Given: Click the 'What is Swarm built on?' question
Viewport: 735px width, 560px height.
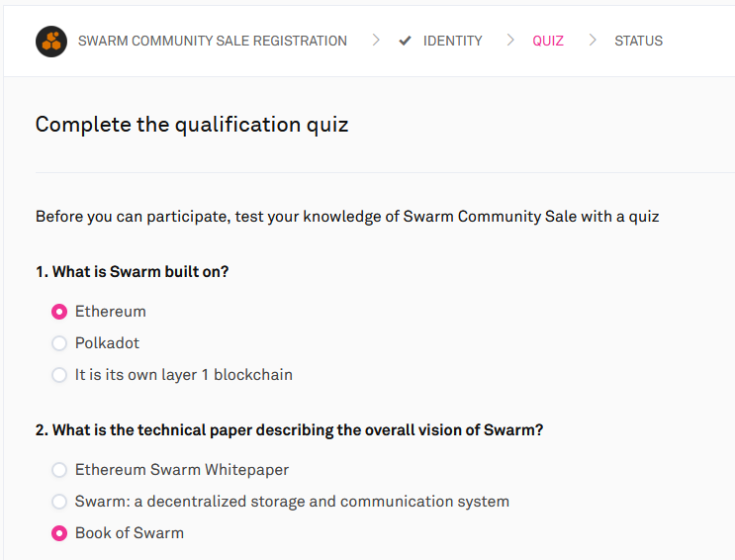Looking at the screenshot, I should [x=133, y=271].
